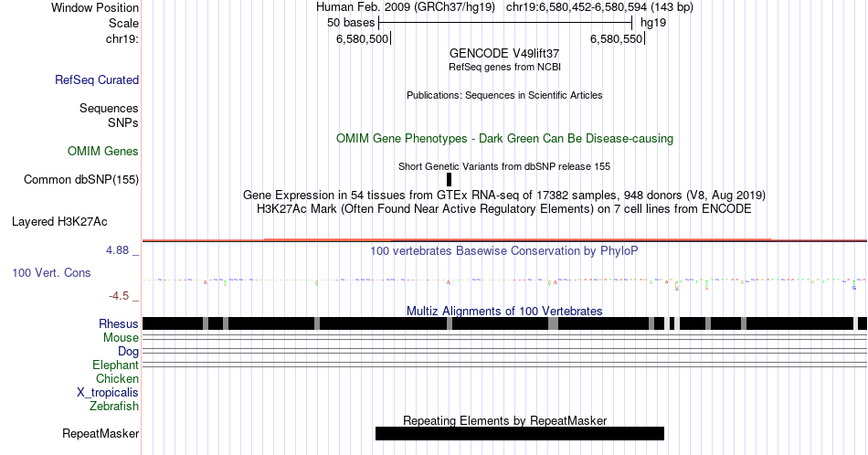This screenshot has width=868, height=455.
Task: Click OMIM Gene Phenotypes track title
Action: (x=505, y=138)
